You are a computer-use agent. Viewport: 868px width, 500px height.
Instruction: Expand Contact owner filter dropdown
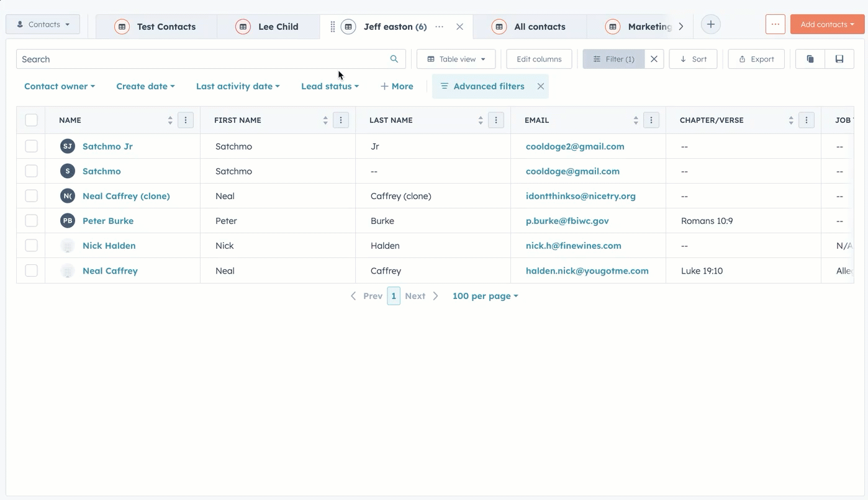(x=60, y=86)
